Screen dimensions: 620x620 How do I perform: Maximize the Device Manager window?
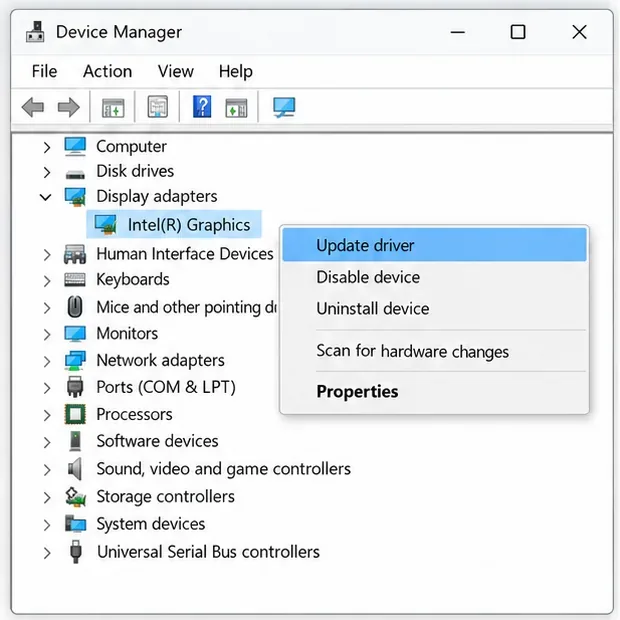[x=518, y=32]
